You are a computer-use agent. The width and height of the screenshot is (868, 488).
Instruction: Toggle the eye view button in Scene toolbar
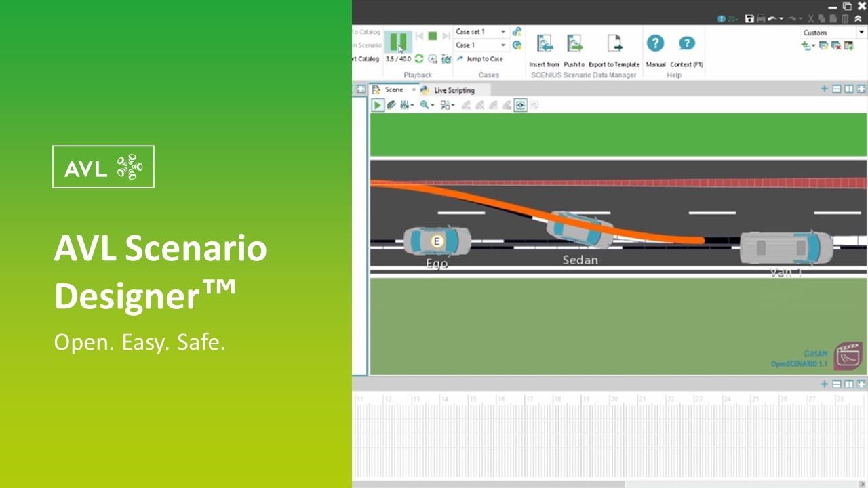pos(520,105)
